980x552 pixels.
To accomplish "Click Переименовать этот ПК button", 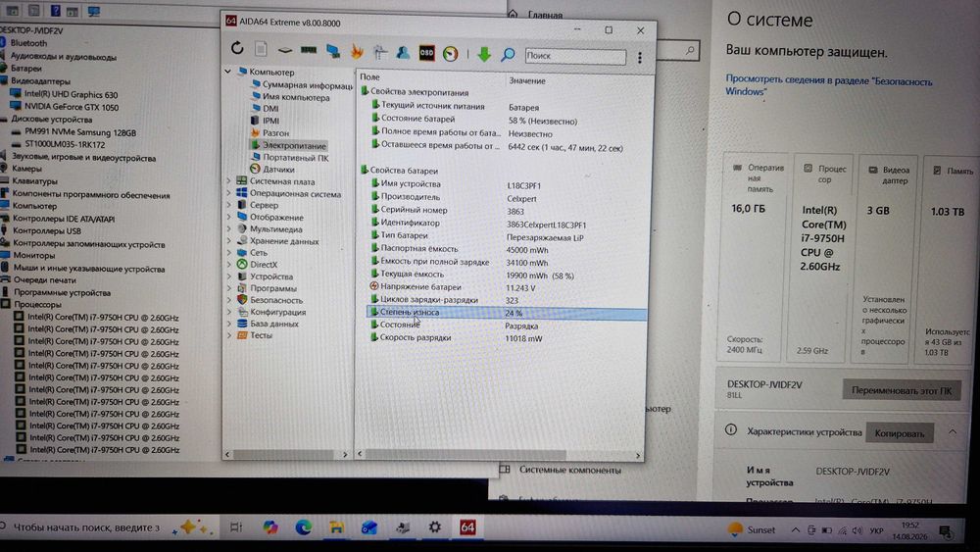I will coord(902,390).
